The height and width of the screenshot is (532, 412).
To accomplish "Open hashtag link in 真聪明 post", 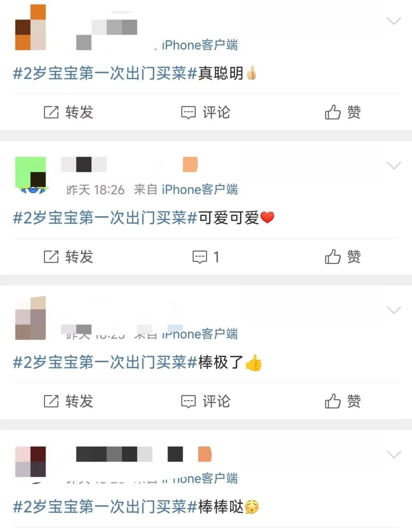I will tap(105, 73).
